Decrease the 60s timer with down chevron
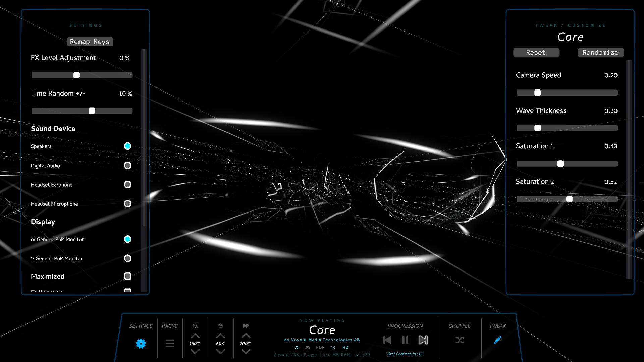 pyautogui.click(x=220, y=351)
